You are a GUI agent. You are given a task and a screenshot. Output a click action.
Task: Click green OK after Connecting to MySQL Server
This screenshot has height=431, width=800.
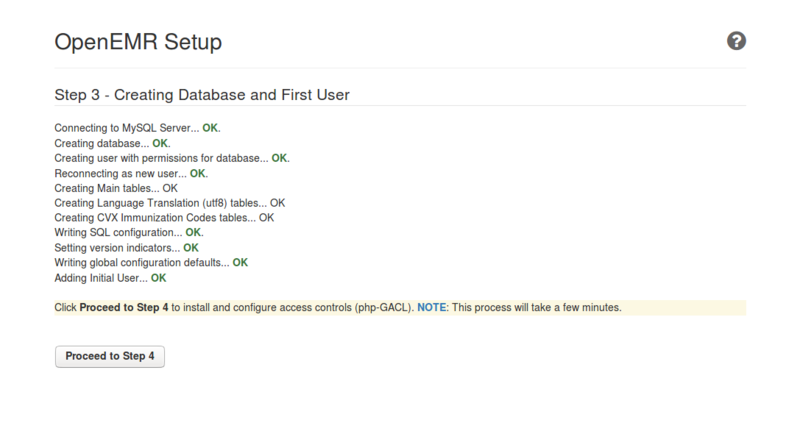pos(210,129)
